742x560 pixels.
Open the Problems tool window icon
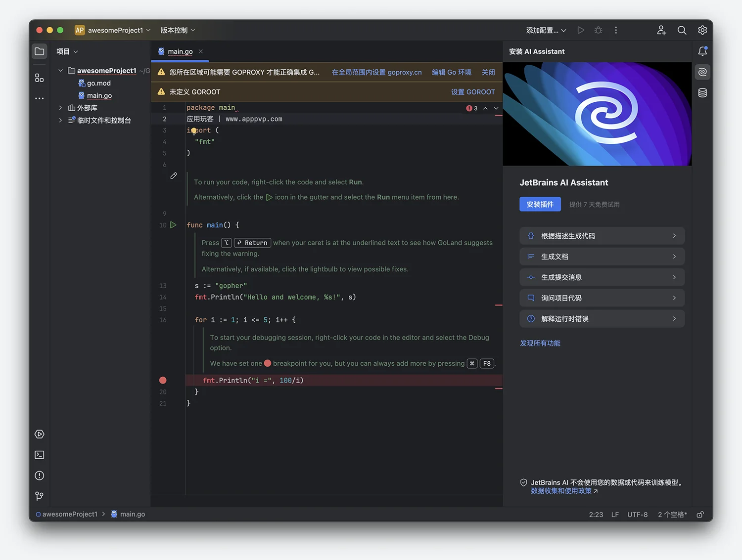(40, 475)
